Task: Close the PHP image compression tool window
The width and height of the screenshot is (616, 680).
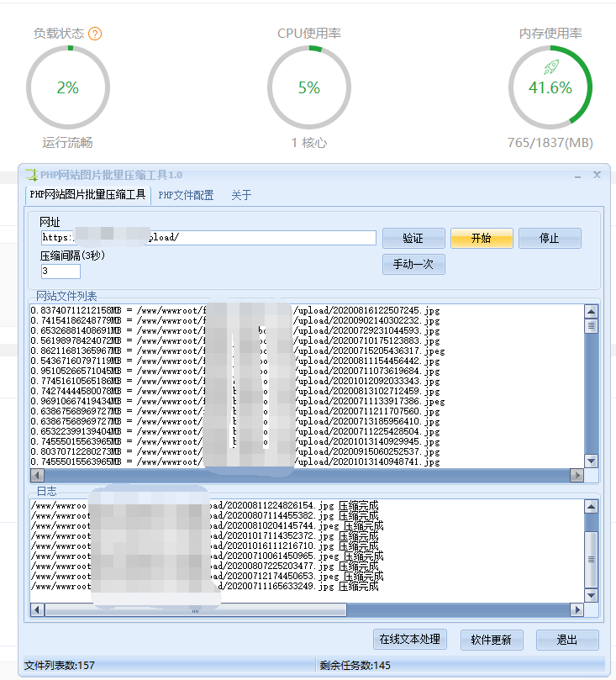Action: pyautogui.click(x=597, y=175)
